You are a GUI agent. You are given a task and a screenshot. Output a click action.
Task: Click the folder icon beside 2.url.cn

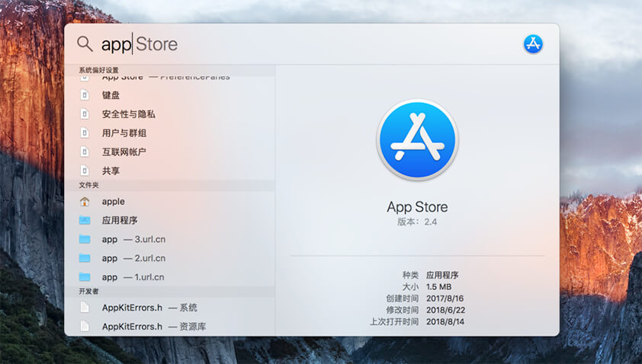tap(85, 257)
